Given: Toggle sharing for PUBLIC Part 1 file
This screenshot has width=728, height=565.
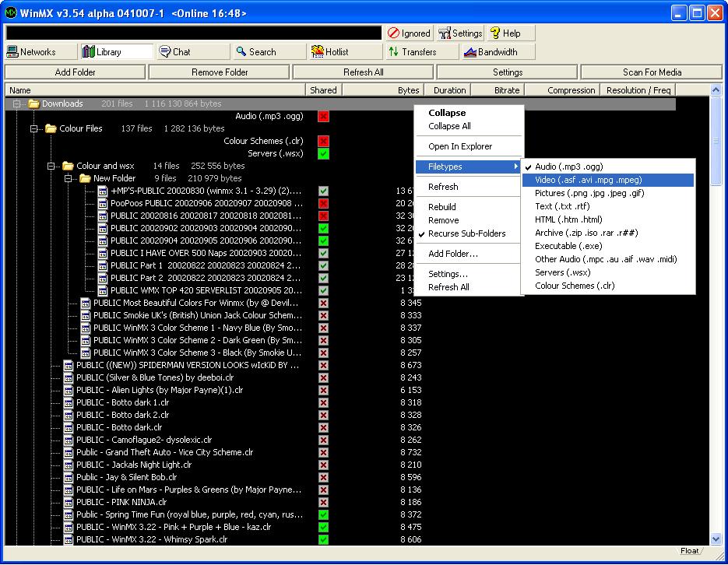Looking at the screenshot, I should (324, 265).
